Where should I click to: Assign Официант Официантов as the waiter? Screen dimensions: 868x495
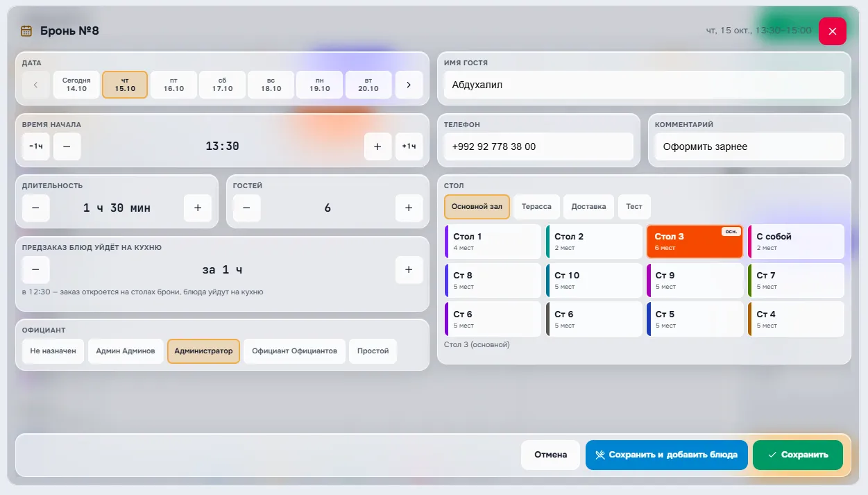[294, 351]
